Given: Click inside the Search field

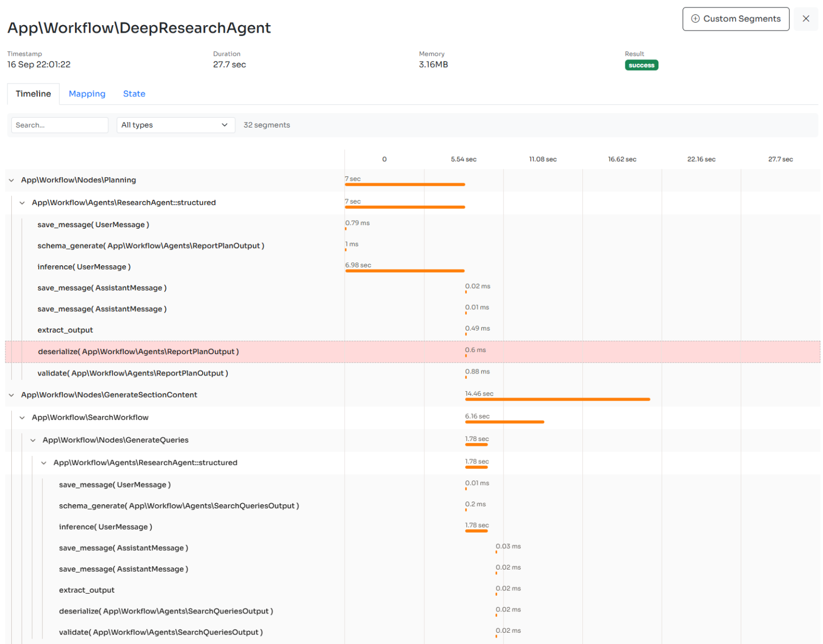Looking at the screenshot, I should (59, 125).
